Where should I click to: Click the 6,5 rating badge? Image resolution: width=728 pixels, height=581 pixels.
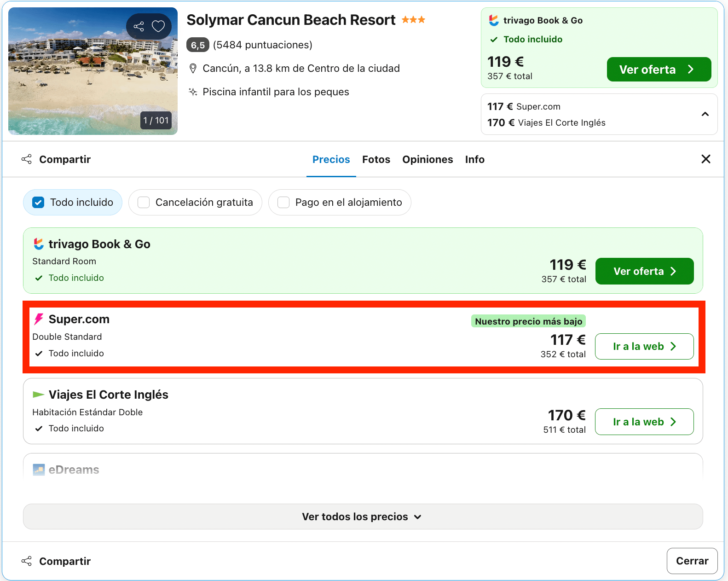(x=198, y=45)
